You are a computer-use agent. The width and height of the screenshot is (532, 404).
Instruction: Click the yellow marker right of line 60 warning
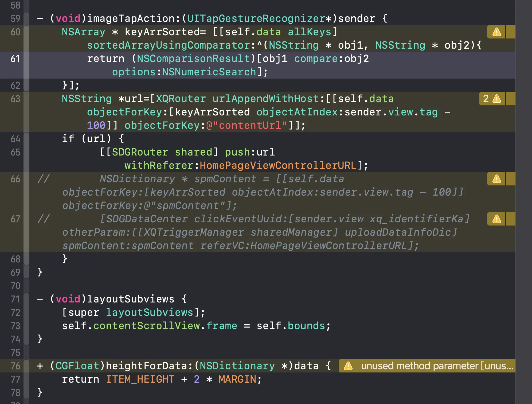point(510,32)
